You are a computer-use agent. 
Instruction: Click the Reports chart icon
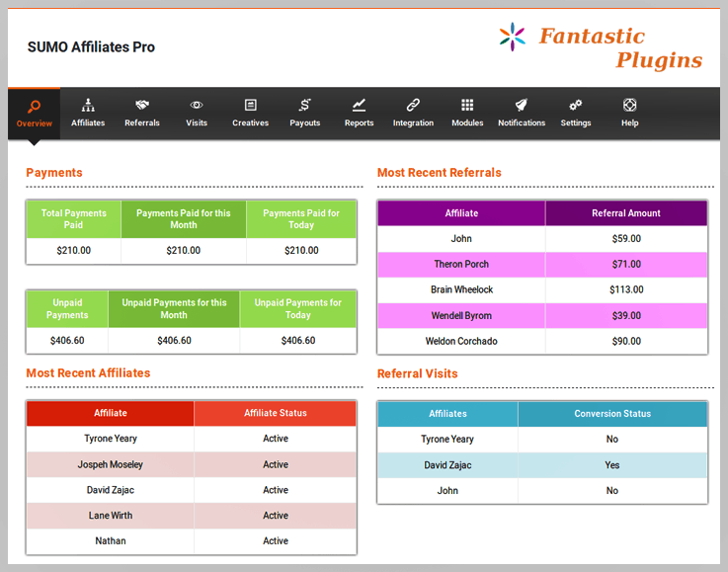359,105
